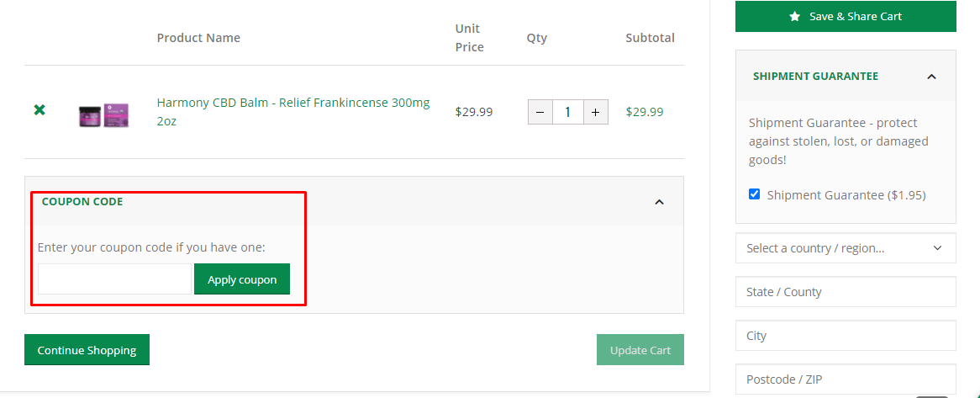Collapse the Shipment Guarantee panel chevron
Viewport: 980px width, 398px height.
coord(931,77)
